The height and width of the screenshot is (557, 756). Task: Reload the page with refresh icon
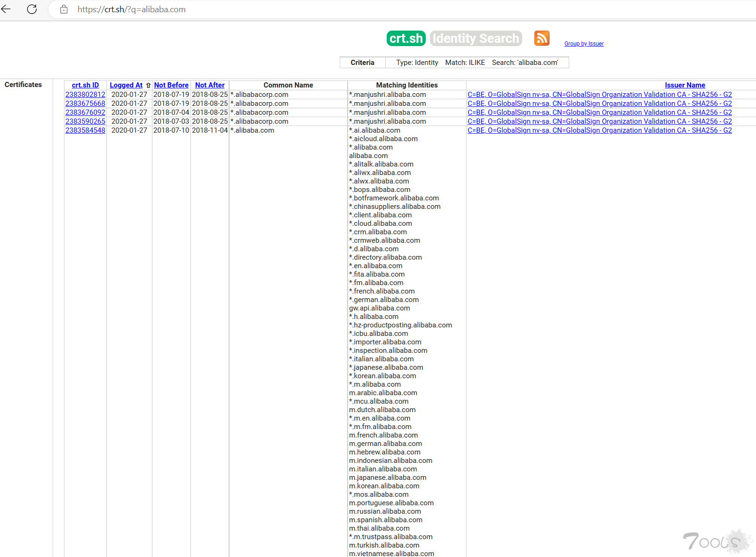[x=32, y=9]
